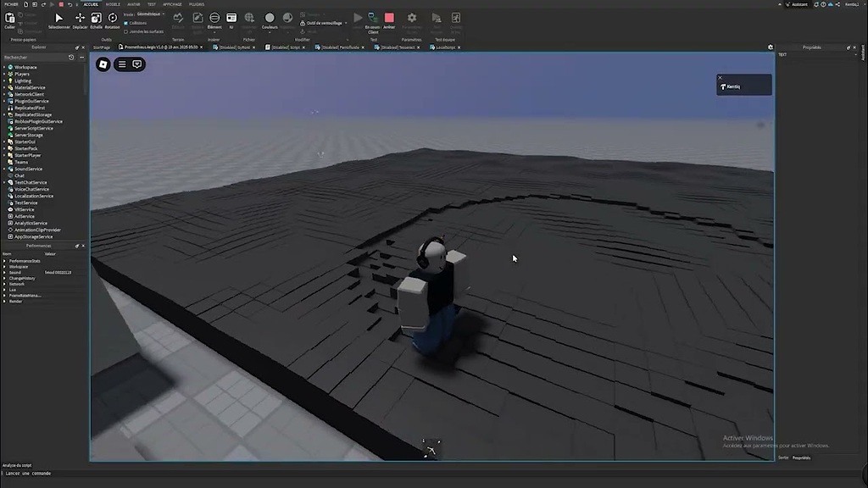868x488 pixels.
Task: Select the Déplacer (Move) tool
Action: click(81, 19)
